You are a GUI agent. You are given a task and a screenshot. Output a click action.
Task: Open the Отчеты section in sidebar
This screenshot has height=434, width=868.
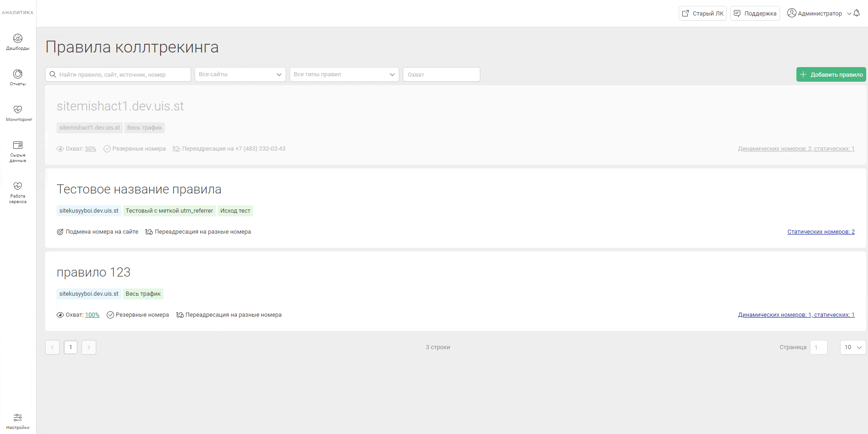pyautogui.click(x=18, y=78)
